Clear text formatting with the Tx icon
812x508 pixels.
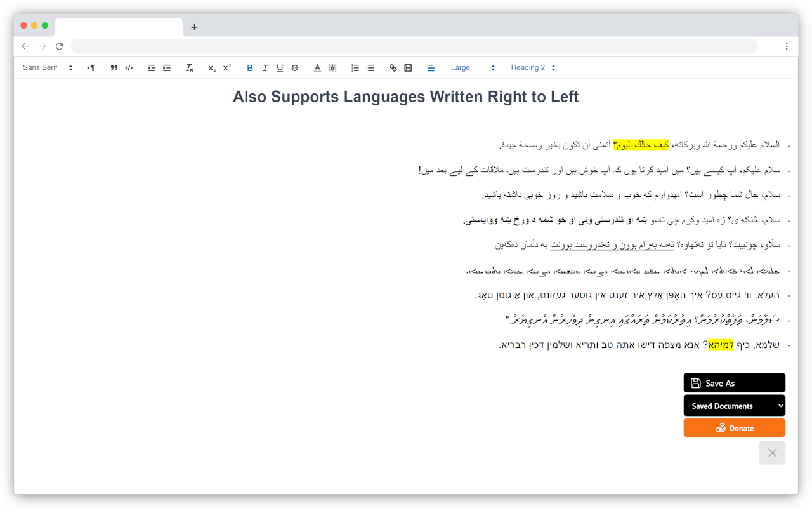pos(189,67)
